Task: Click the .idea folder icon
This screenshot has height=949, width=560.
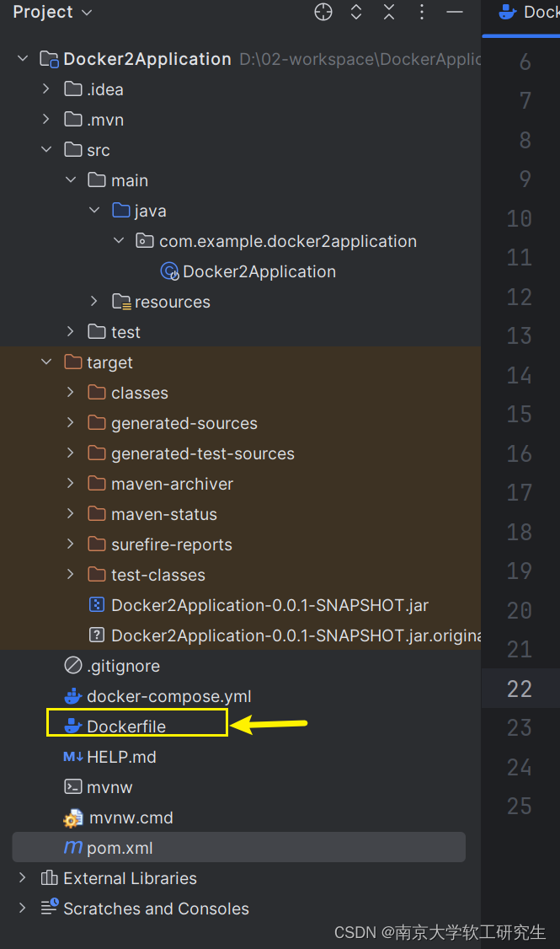Action: pyautogui.click(x=73, y=89)
